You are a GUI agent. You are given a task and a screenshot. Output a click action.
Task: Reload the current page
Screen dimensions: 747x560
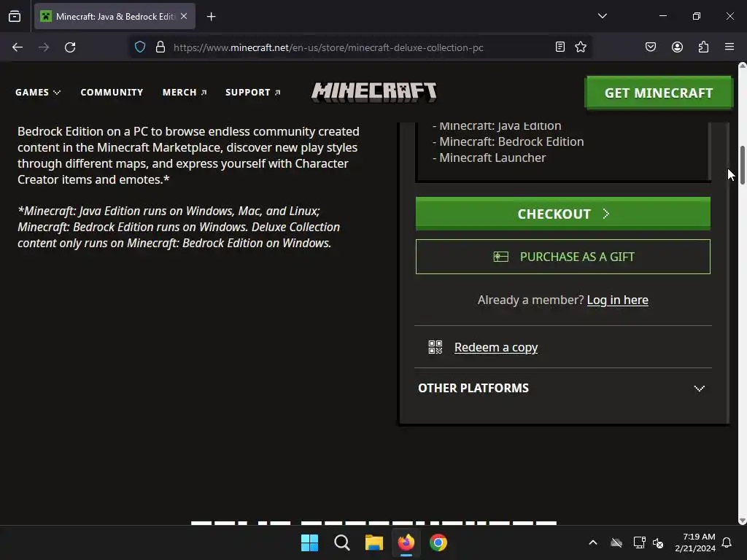70,47
